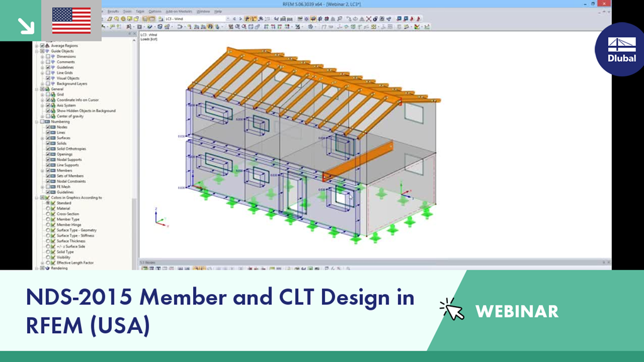Select the Cross-Section color radio button
The image size is (644, 362).
48,214
